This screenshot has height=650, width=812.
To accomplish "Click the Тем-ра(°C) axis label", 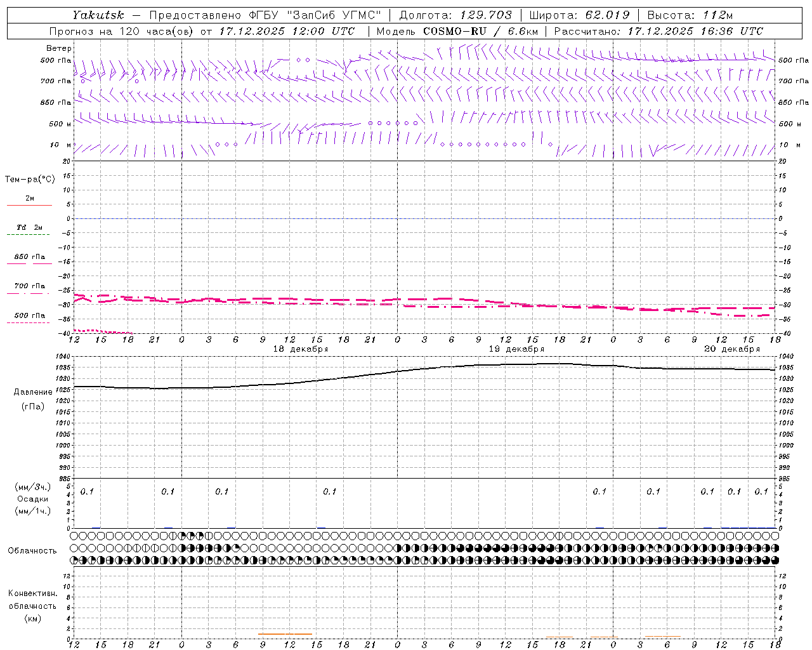I will point(30,180).
